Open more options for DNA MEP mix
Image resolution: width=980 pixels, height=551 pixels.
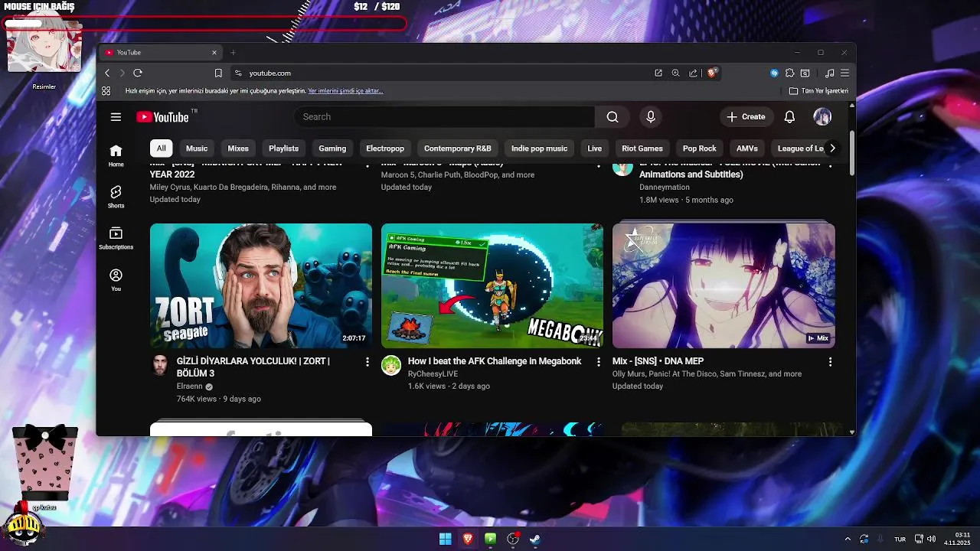pyautogui.click(x=830, y=361)
